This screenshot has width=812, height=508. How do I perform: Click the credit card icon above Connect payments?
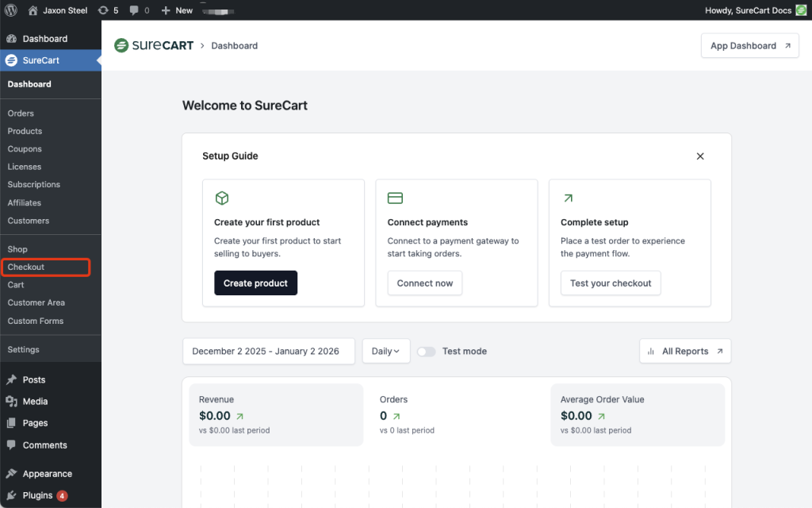(x=394, y=198)
